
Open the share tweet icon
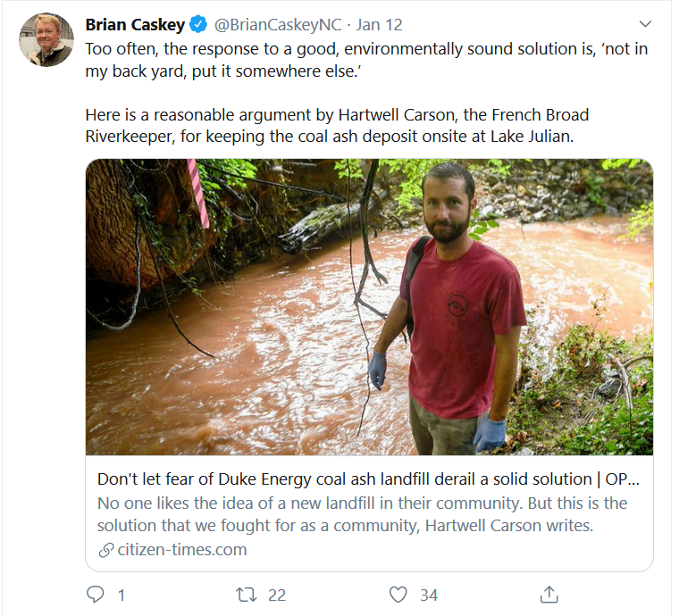[550, 595]
